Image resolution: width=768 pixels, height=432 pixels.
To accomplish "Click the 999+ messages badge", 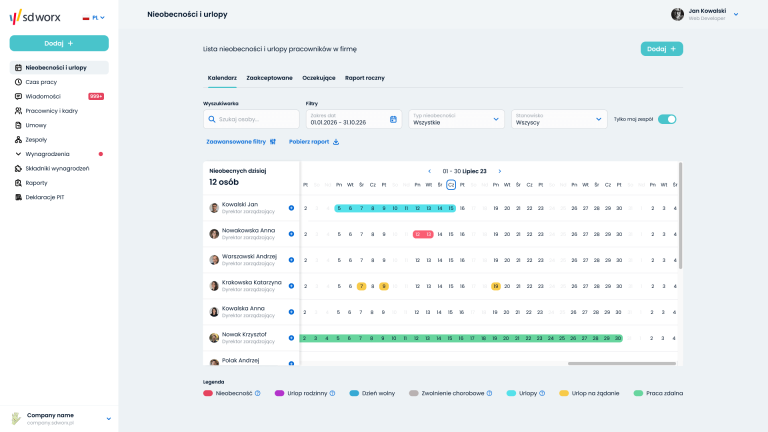I will click(x=96, y=96).
